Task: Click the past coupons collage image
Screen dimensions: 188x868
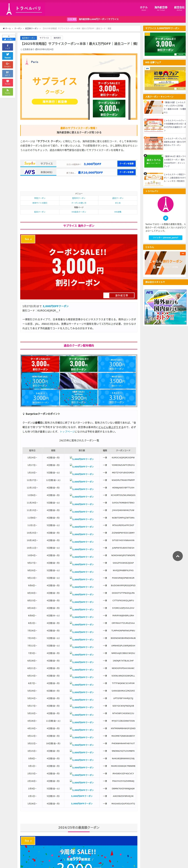Action: pos(79,381)
